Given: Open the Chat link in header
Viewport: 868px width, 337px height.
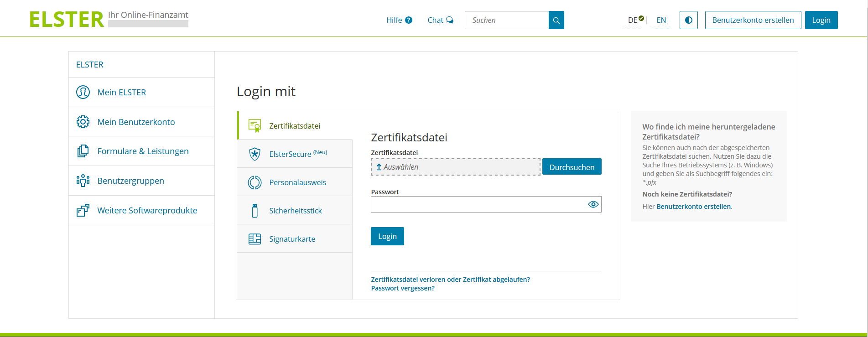Looking at the screenshot, I should 440,20.
